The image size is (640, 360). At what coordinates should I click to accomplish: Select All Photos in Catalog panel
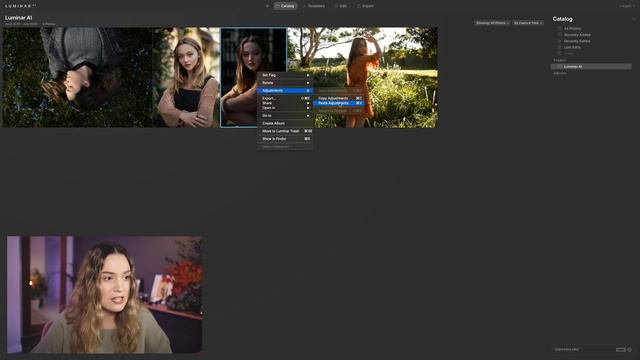(591, 29)
